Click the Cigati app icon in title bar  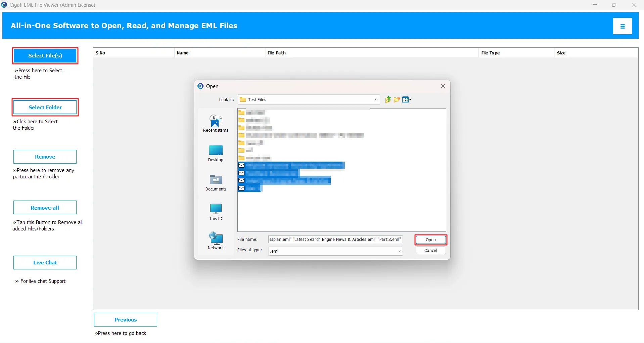pyautogui.click(x=4, y=5)
